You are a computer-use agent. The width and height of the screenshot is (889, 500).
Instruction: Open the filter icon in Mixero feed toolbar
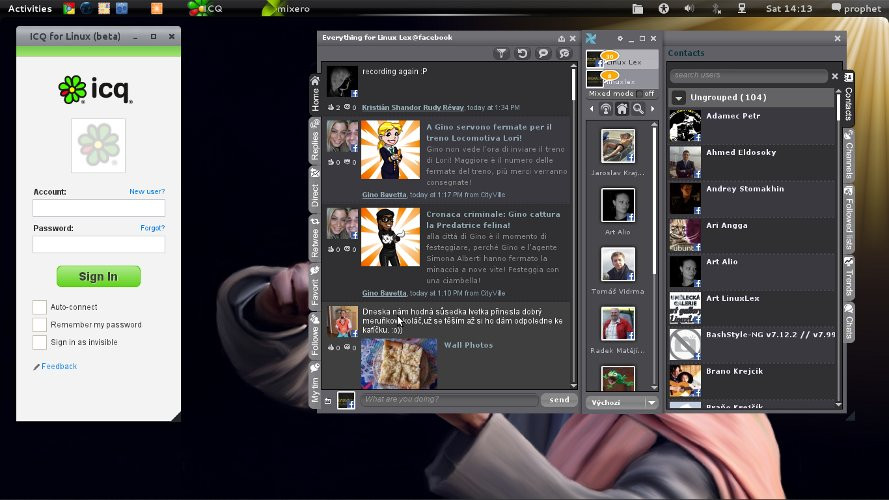tap(501, 53)
